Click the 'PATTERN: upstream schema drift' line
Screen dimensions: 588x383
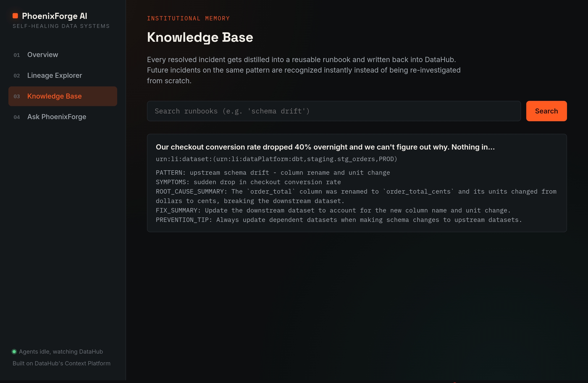coord(273,172)
